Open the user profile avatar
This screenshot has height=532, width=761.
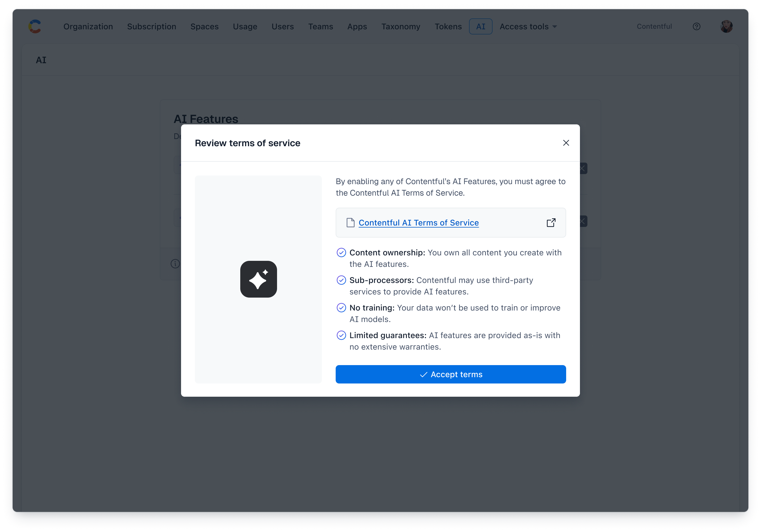click(726, 26)
